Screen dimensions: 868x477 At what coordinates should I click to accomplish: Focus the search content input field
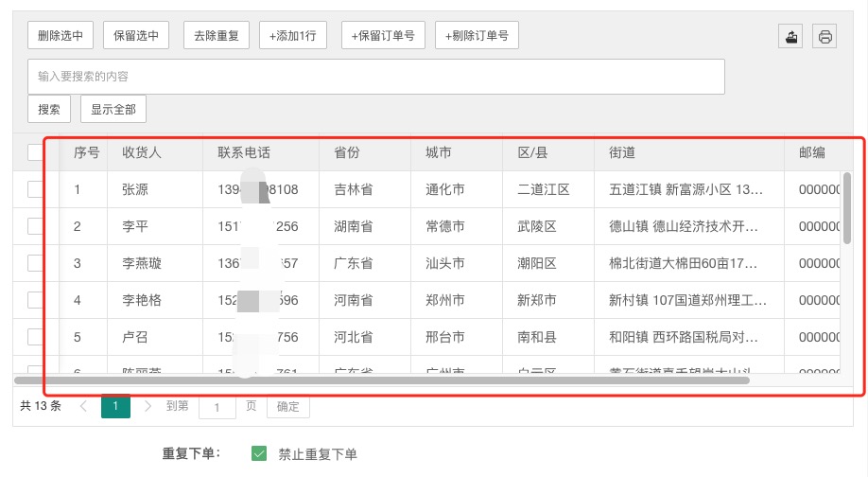click(x=376, y=77)
